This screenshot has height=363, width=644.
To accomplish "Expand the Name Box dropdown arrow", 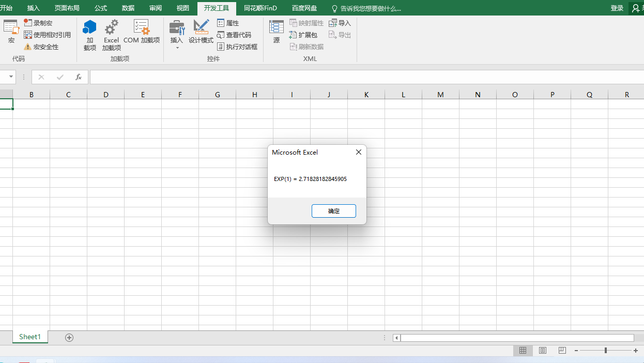I will 11,77.
